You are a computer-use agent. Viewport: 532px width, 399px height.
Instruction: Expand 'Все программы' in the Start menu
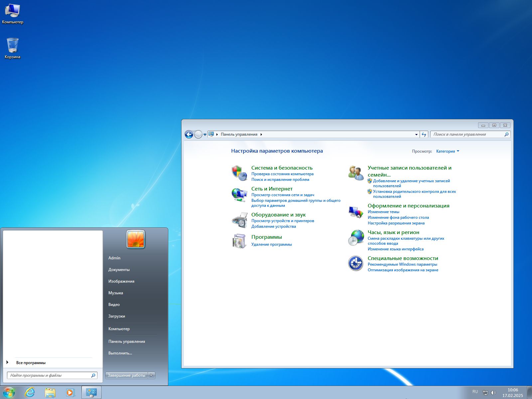tap(32, 362)
